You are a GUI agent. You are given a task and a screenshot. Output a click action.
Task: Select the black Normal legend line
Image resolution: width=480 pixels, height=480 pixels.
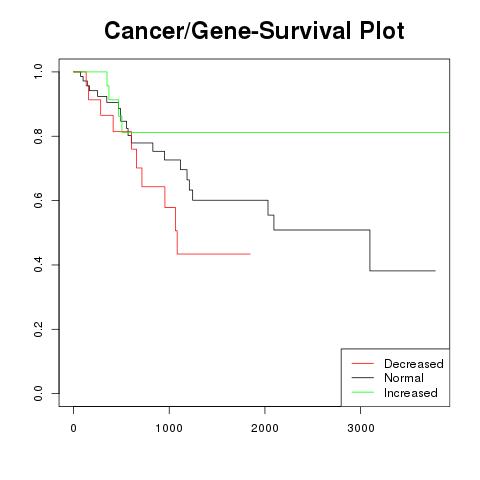click(363, 378)
